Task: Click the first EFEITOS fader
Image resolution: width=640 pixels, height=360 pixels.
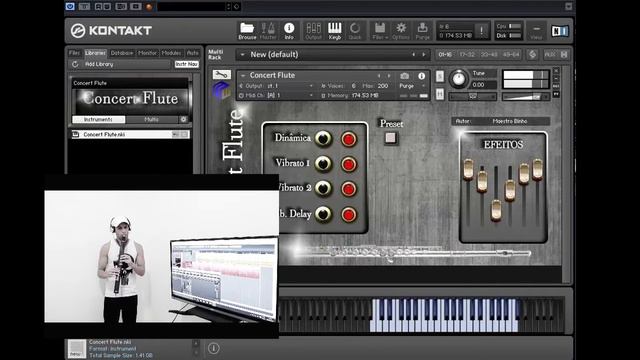Action: click(x=468, y=169)
